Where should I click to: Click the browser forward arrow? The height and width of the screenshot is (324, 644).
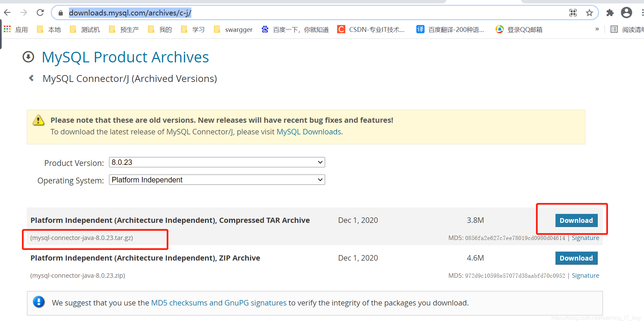click(24, 13)
